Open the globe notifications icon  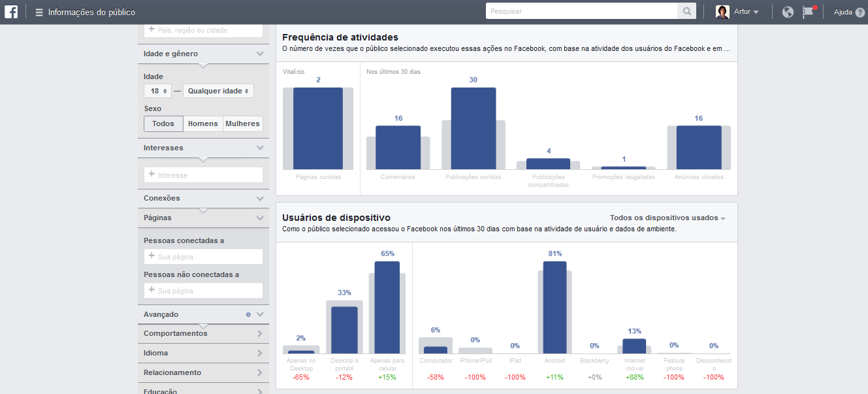(788, 12)
